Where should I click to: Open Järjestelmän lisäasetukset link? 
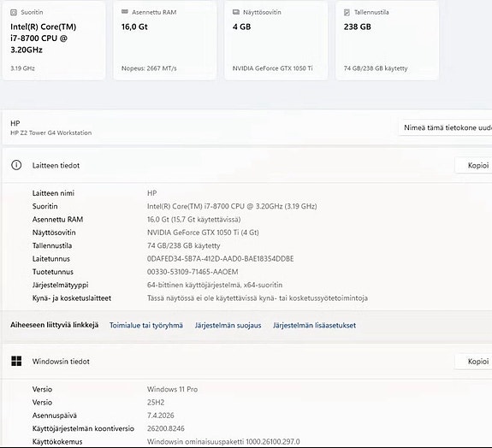(x=314, y=326)
